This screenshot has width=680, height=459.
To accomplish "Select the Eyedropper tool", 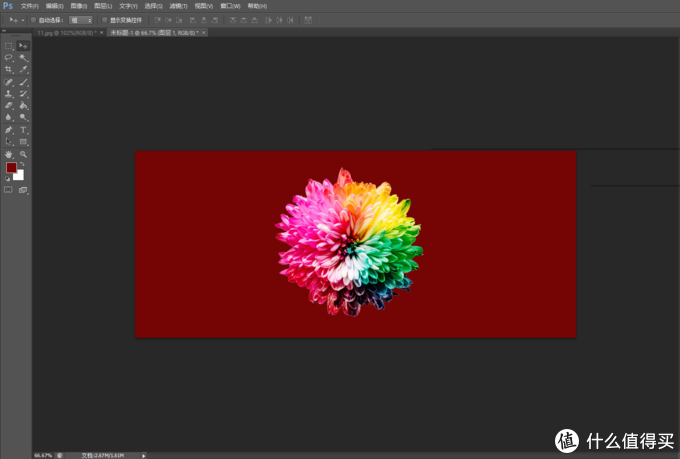I will pyautogui.click(x=23, y=69).
